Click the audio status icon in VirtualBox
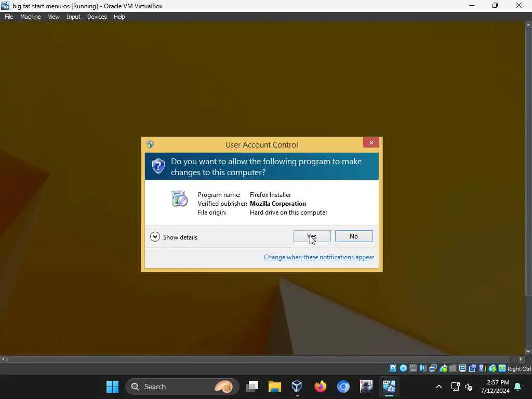 coord(423,368)
